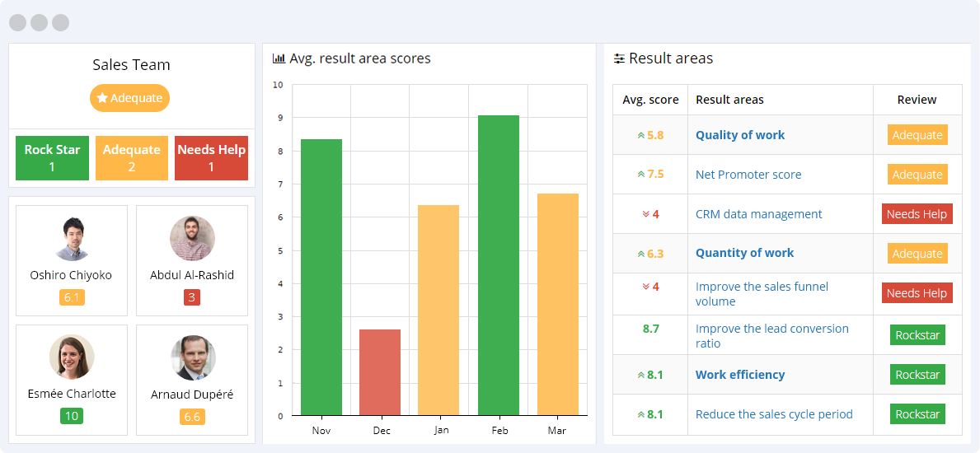This screenshot has width=980, height=453.
Task: Click the Rockstar review tag for Work efficiency
Action: (917, 375)
